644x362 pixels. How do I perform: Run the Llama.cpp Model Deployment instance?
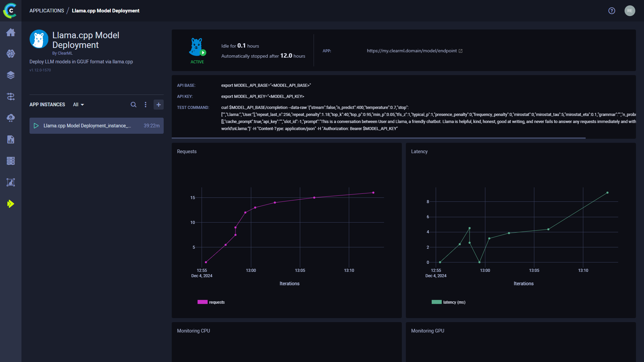(x=36, y=126)
